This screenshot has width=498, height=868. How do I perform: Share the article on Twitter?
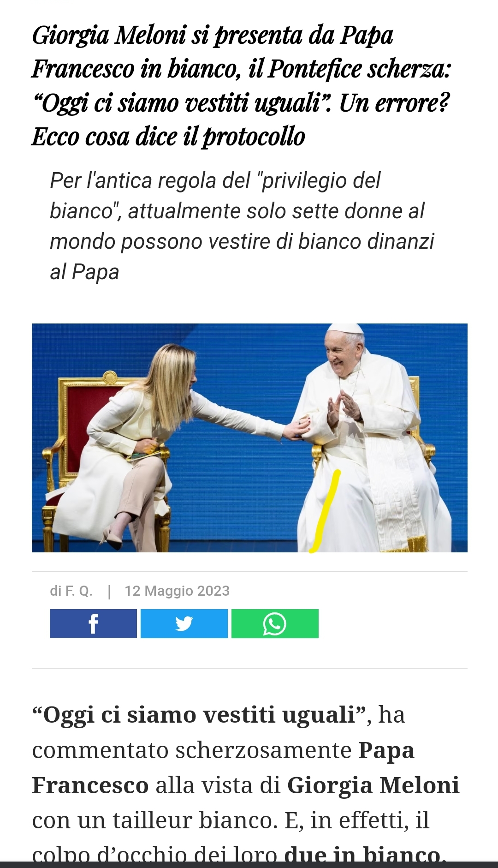[x=184, y=623]
